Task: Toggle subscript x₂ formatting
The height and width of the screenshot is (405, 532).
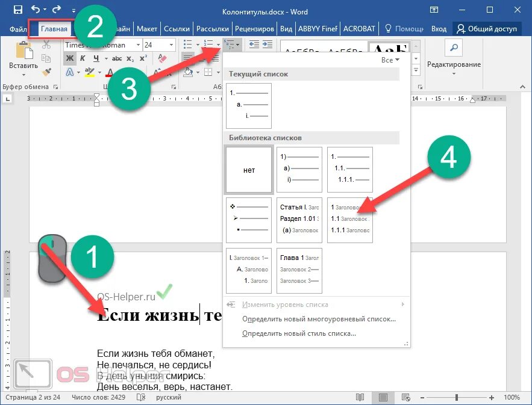Action: click(130, 58)
